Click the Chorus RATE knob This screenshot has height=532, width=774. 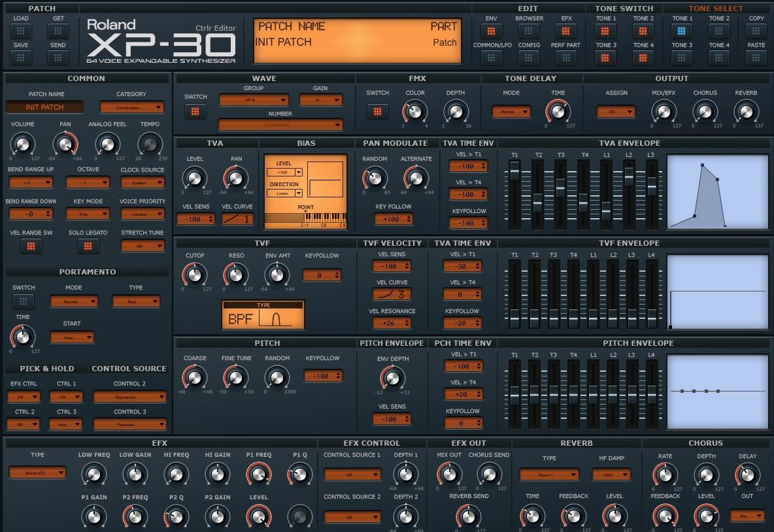(665, 476)
